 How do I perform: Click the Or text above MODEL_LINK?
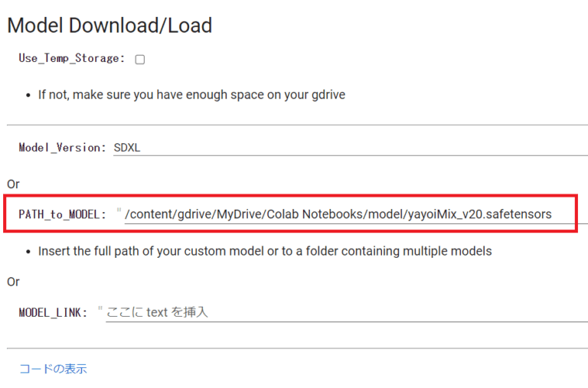[13, 282]
